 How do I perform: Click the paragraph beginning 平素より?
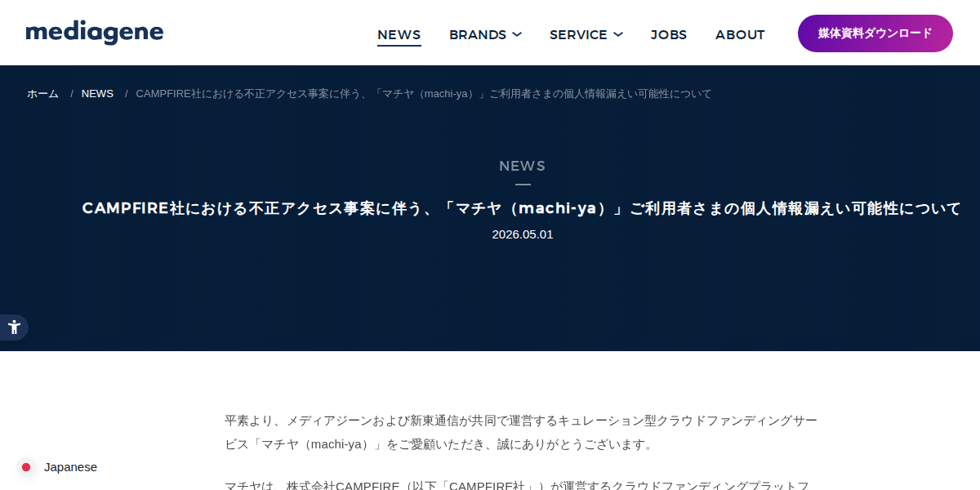pos(521,433)
